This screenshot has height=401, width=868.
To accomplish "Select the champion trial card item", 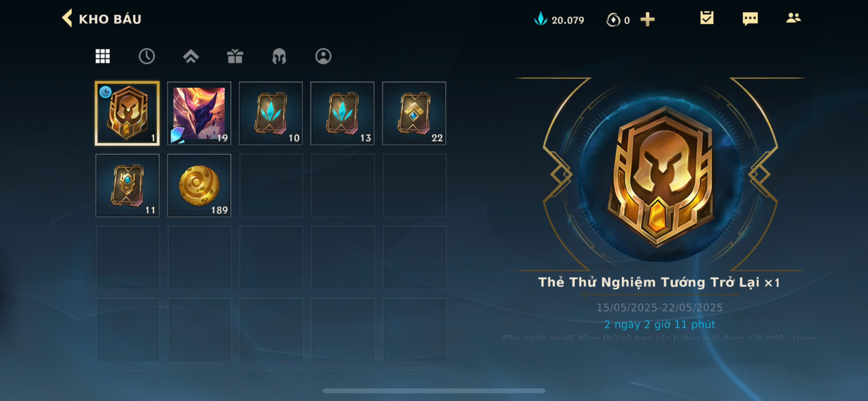I will tap(127, 114).
